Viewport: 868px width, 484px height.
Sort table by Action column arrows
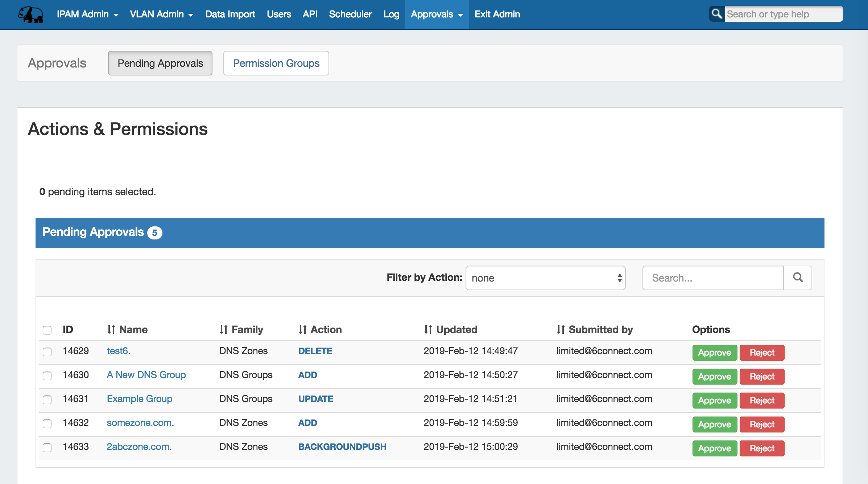[302, 329]
